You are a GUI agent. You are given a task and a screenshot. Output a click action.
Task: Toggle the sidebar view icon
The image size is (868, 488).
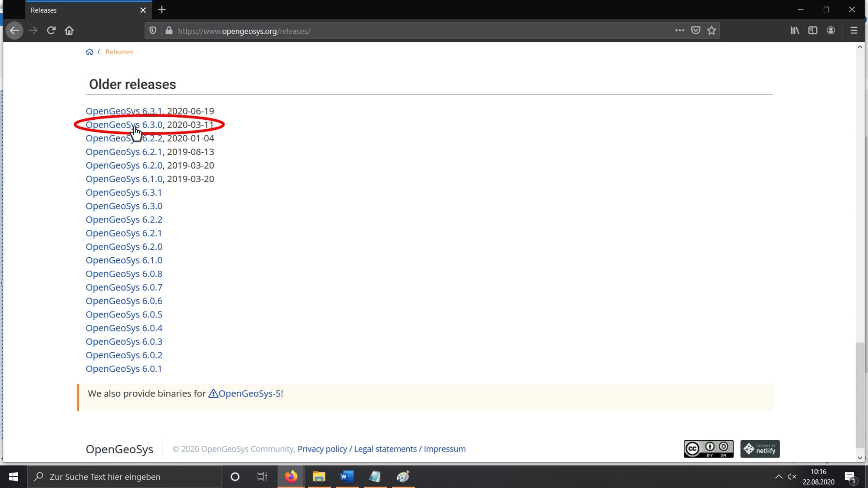[813, 30]
